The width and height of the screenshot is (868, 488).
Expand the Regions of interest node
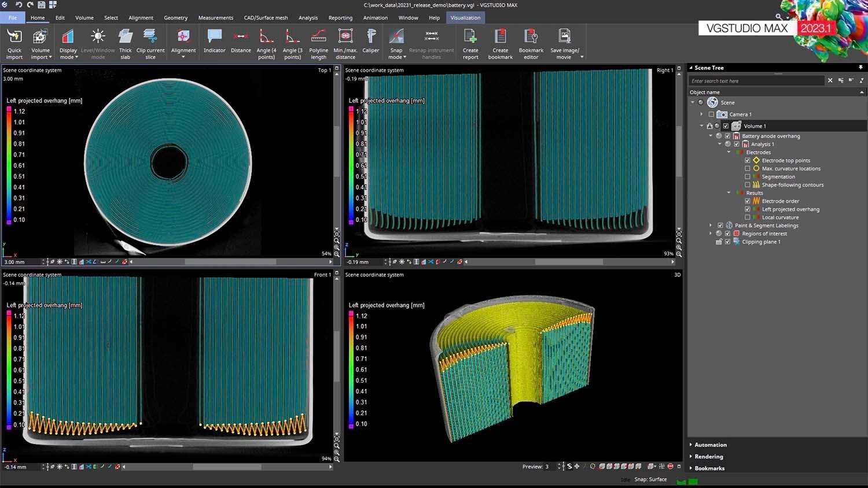pyautogui.click(x=711, y=234)
